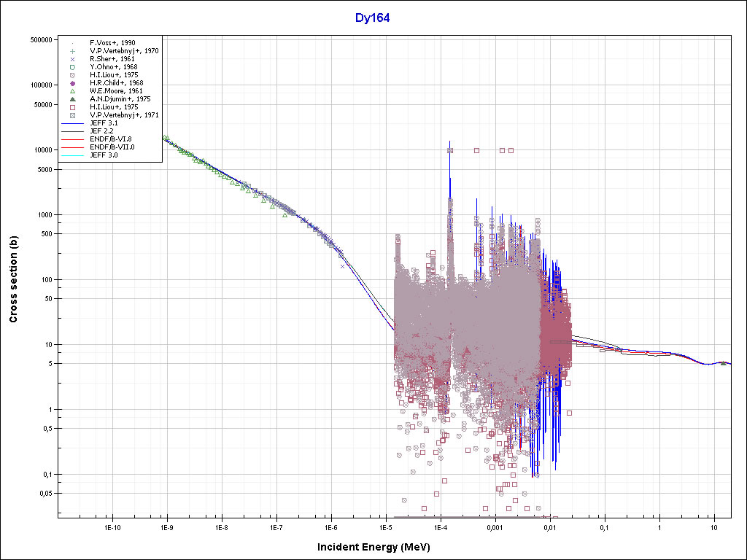Click the purple H.R.Child+, 1968 marker
This screenshot has height=560, width=747.
click(73, 83)
